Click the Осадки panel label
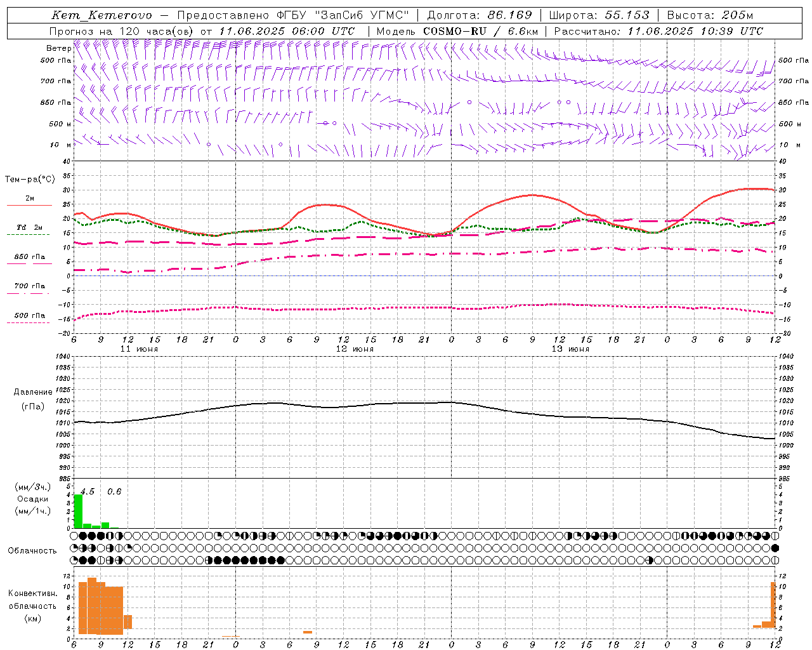Screen dimensions: 812x650 (x=33, y=499)
